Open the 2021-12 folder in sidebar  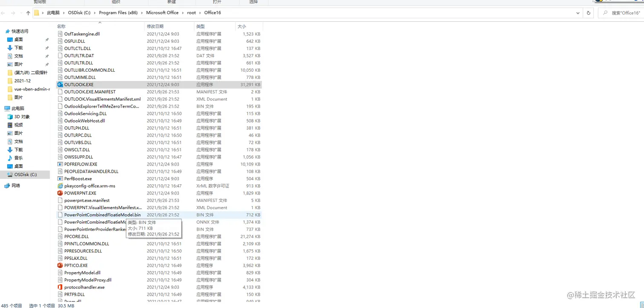tap(22, 81)
